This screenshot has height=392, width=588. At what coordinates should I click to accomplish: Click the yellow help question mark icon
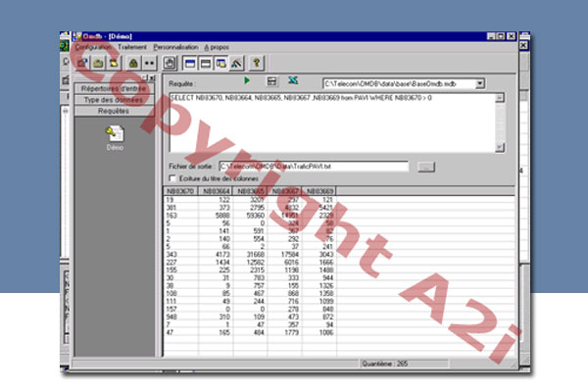pyautogui.click(x=256, y=62)
